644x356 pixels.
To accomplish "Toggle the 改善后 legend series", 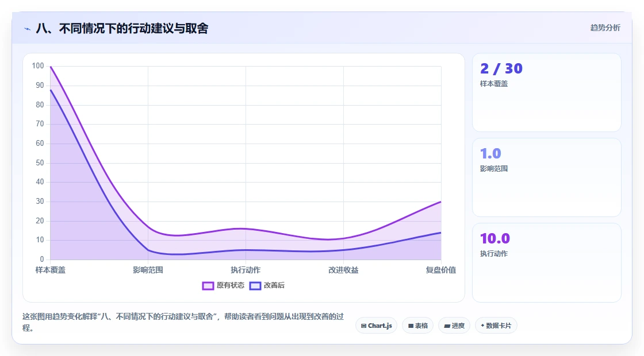I will coord(267,285).
